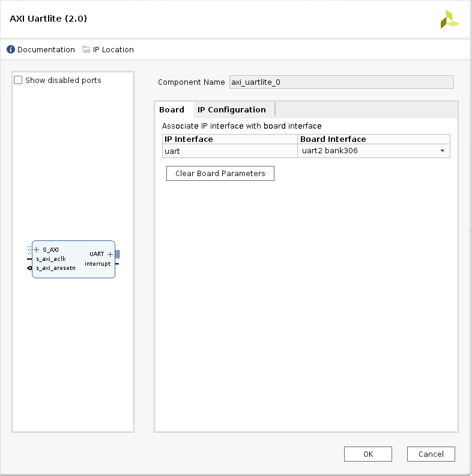This screenshot has height=476, width=472.
Task: Click the Component Name text field
Action: click(341, 82)
